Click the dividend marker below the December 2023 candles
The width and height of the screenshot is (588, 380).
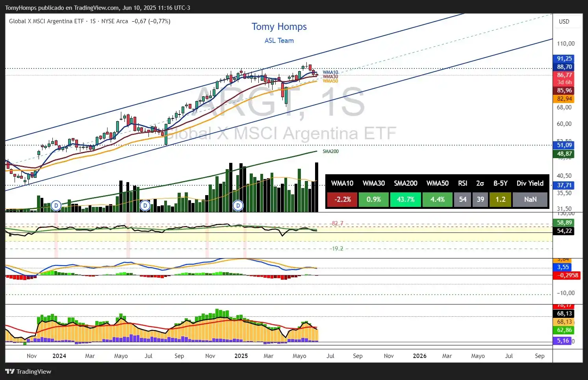coord(56,205)
